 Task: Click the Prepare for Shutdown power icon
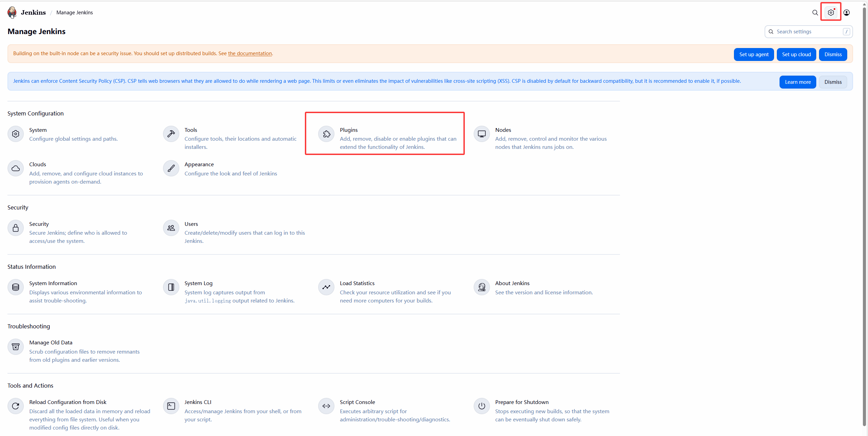tap(481, 406)
